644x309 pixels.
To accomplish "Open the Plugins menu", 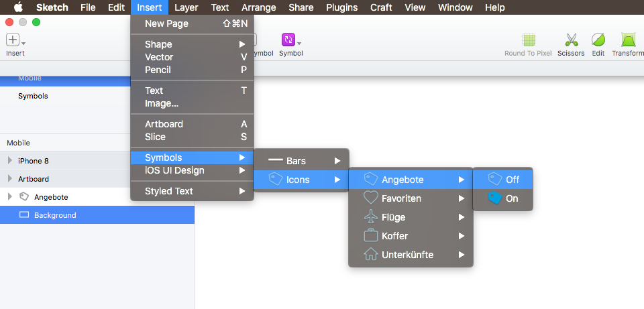I will 341,7.
